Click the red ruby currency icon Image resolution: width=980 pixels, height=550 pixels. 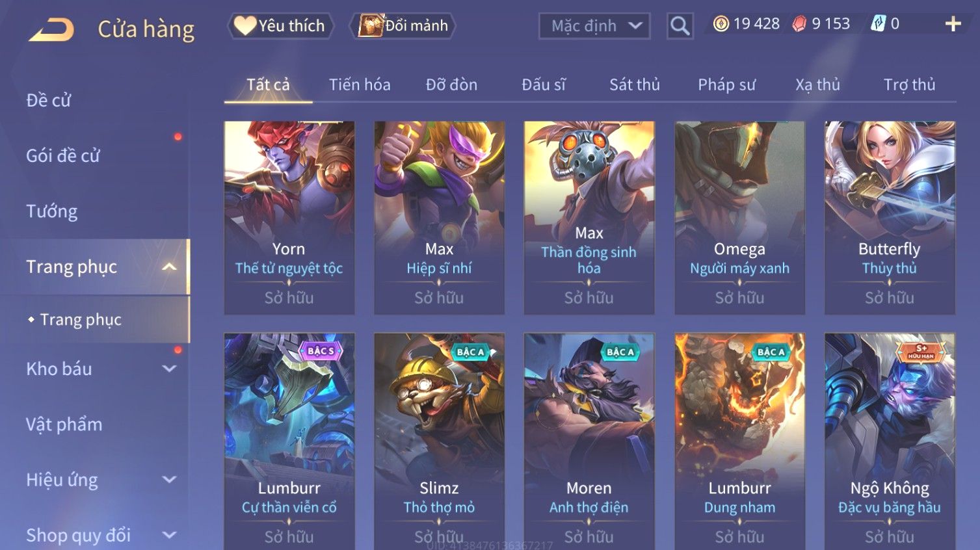click(x=799, y=24)
